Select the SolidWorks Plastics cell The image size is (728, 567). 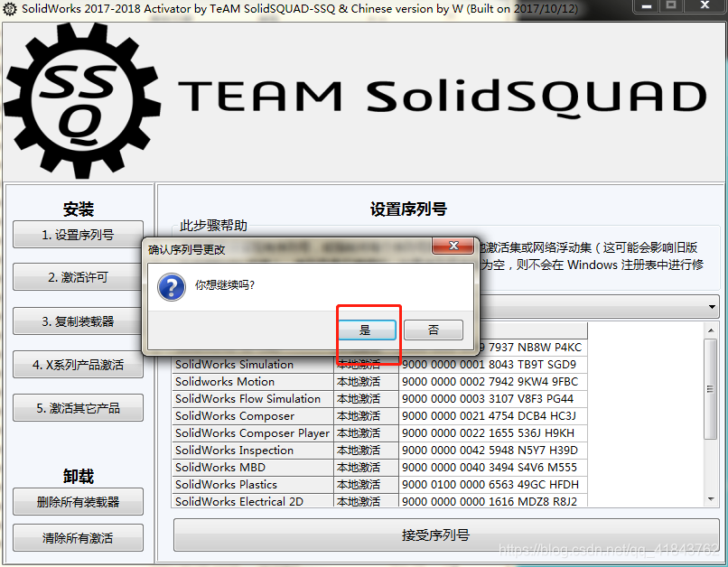[x=253, y=485]
